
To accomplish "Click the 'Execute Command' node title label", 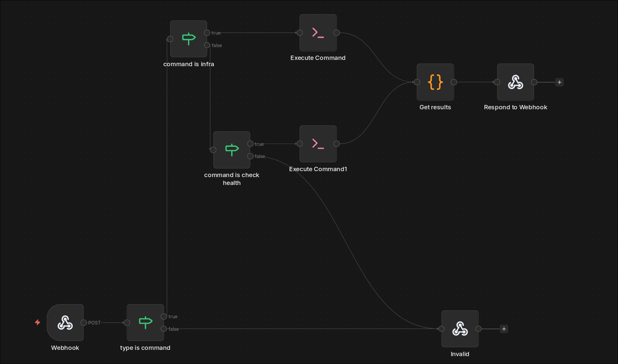I will tap(317, 58).
